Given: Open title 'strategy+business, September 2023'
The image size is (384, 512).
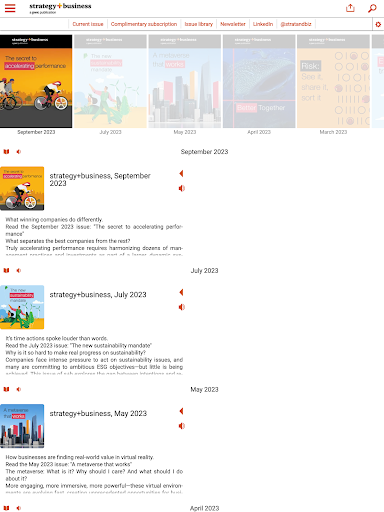Looking at the screenshot, I should tap(100, 179).
